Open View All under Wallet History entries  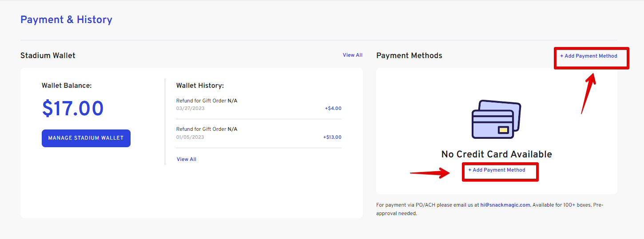coord(187,159)
